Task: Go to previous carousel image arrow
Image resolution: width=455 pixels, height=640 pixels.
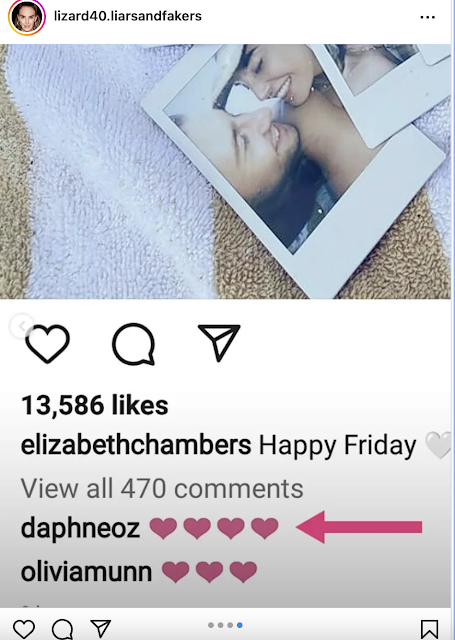Action: (22, 326)
